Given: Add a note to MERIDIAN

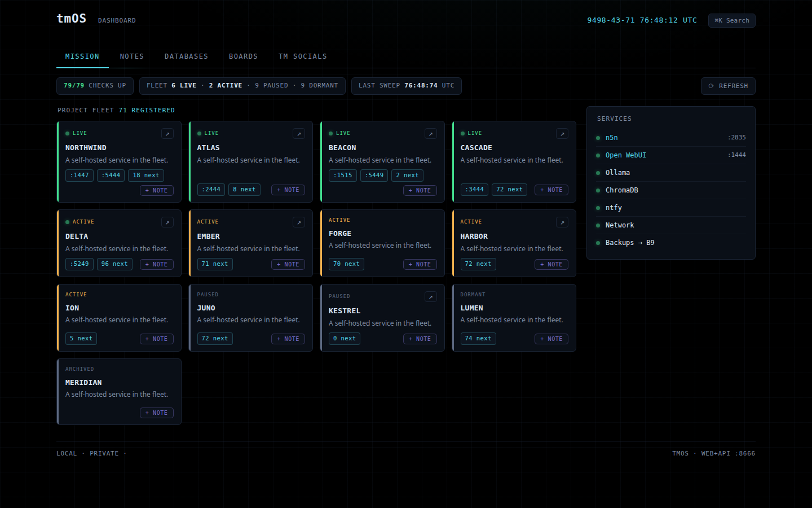Looking at the screenshot, I should pyautogui.click(x=157, y=413).
